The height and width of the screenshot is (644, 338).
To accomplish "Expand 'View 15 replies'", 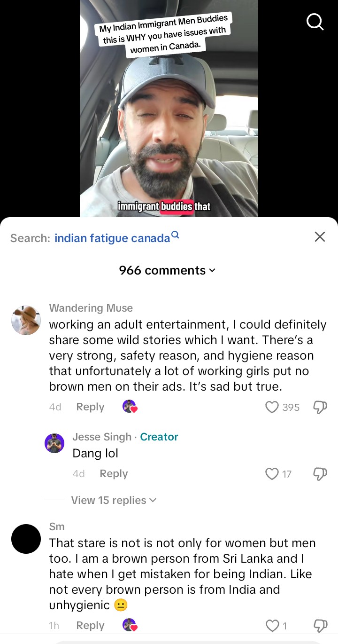I will pos(114,500).
